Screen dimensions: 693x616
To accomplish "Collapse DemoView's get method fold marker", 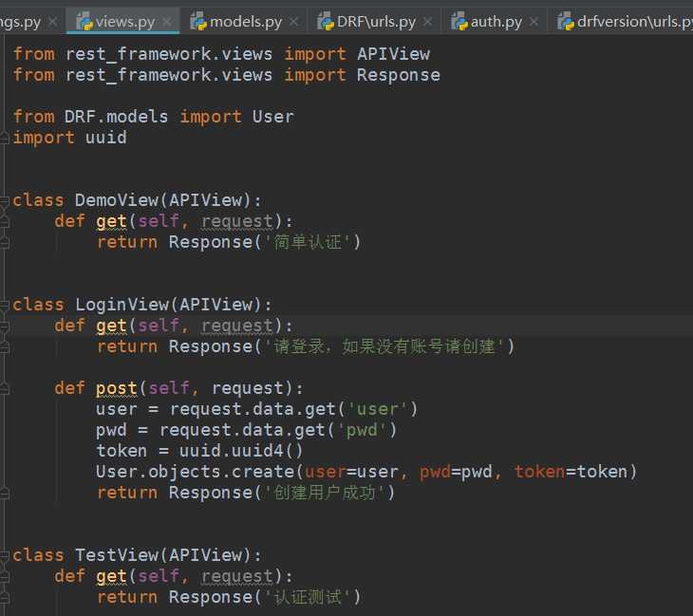I will pos(5,221).
